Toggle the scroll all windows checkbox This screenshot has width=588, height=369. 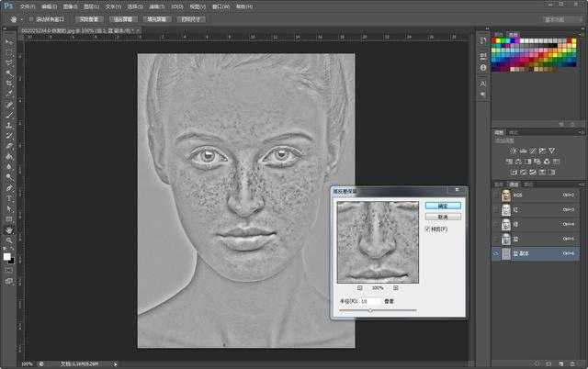point(30,17)
